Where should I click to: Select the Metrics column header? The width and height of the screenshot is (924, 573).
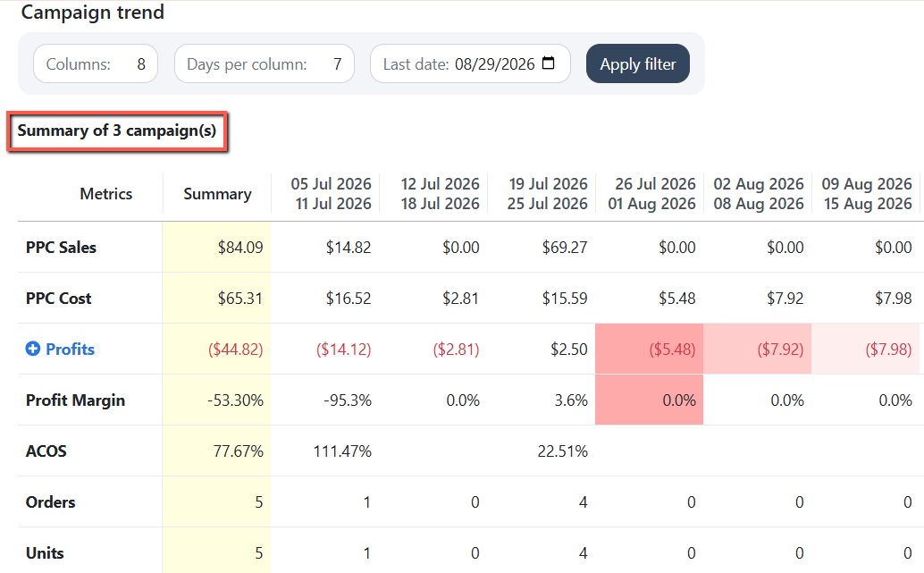click(106, 194)
